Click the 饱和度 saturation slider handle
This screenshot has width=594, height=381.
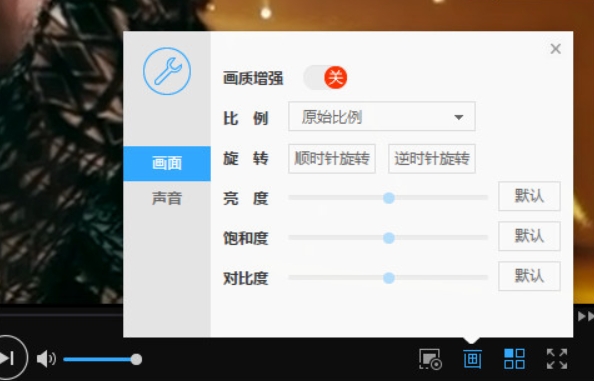[x=389, y=238]
